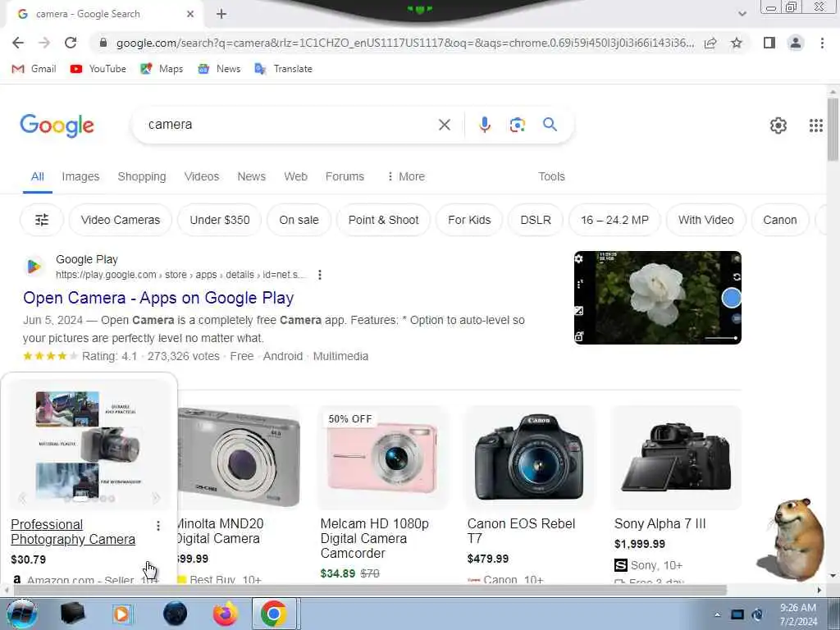This screenshot has height=630, width=840.
Task: Open the Windows Start menu
Action: point(21,614)
